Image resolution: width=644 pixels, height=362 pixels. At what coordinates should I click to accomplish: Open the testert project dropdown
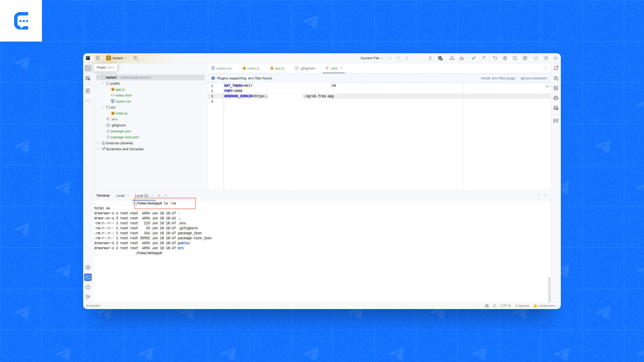coord(117,58)
